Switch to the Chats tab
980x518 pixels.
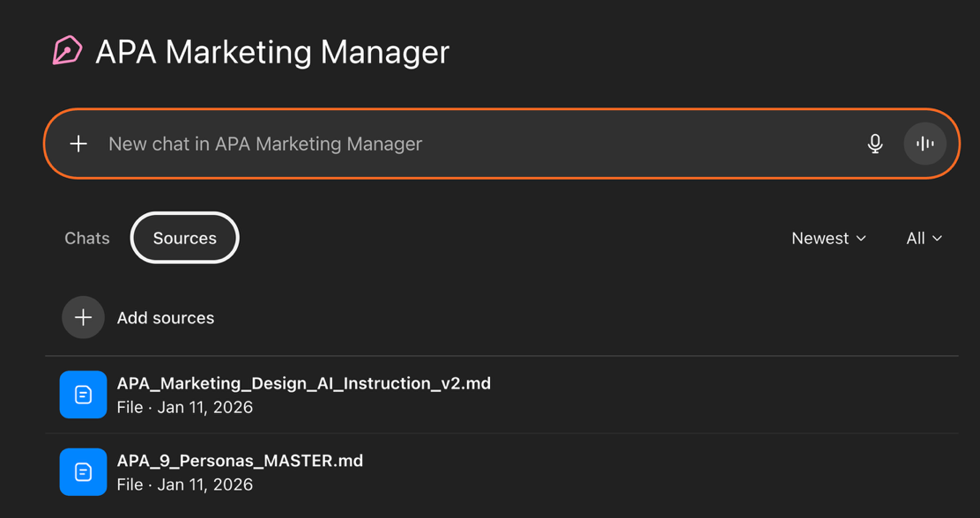click(87, 238)
